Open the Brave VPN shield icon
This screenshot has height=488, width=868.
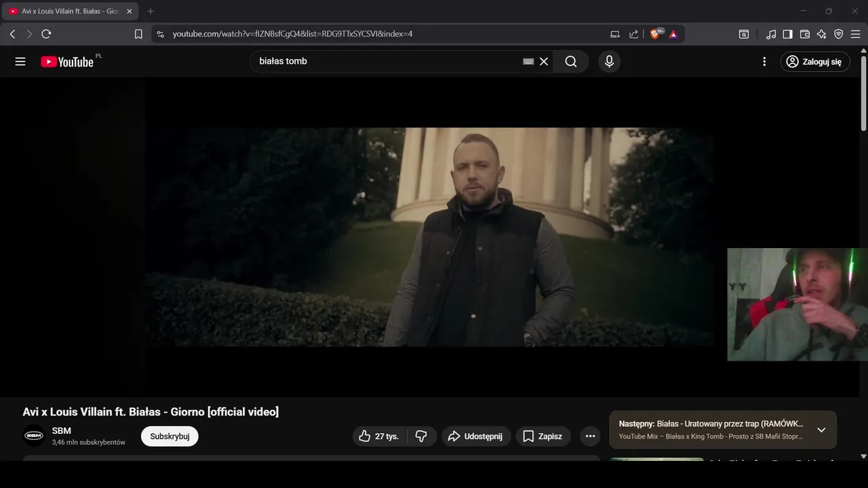(x=839, y=34)
